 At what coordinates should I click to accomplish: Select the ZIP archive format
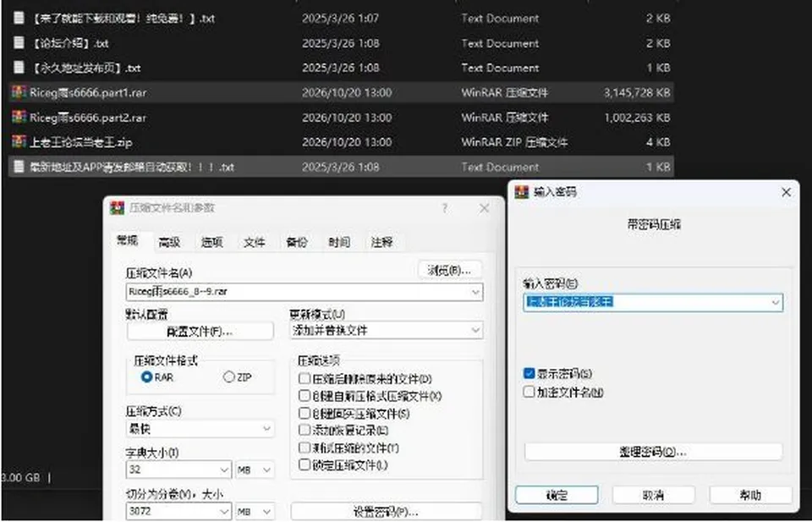(229, 377)
